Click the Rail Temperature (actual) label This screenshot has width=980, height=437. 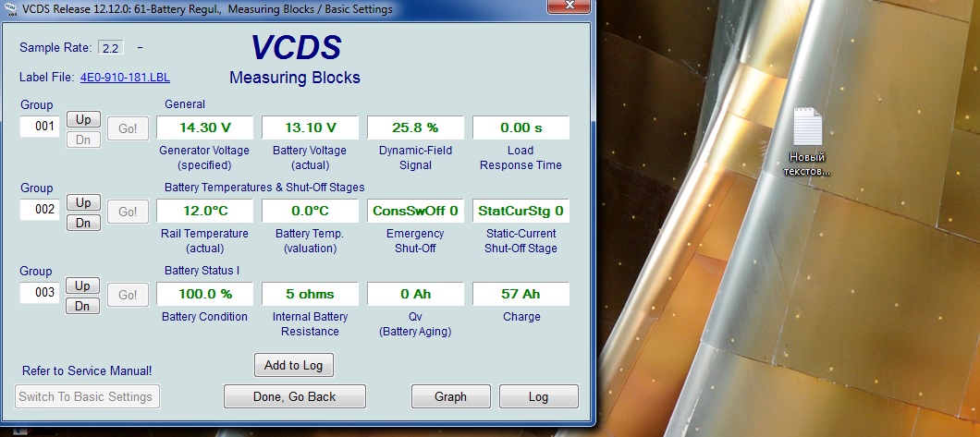204,241
